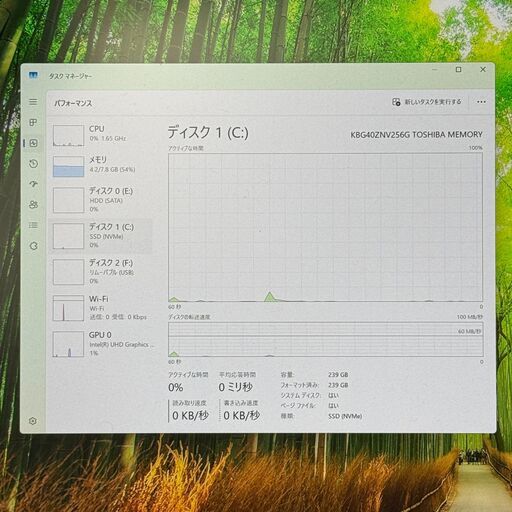Image resolution: width=512 pixels, height=512 pixels.
Task: Select ディスク 0 (E:) HDD item
Action: click(101, 200)
